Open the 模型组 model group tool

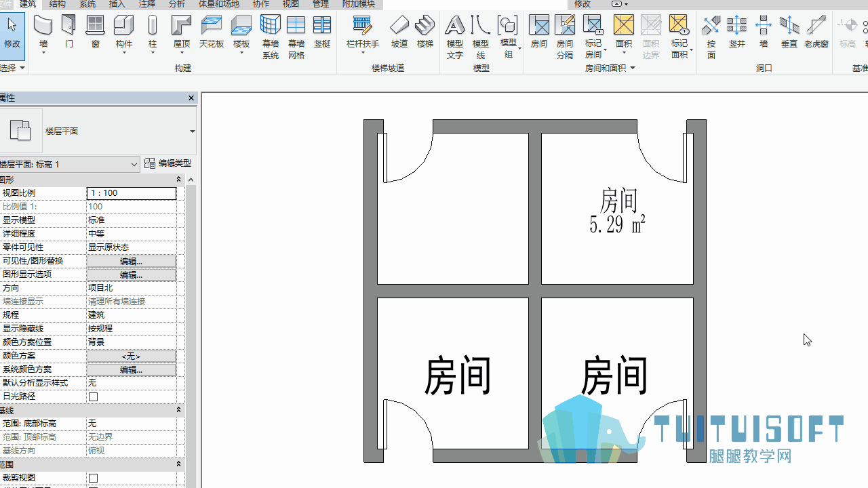click(x=509, y=37)
